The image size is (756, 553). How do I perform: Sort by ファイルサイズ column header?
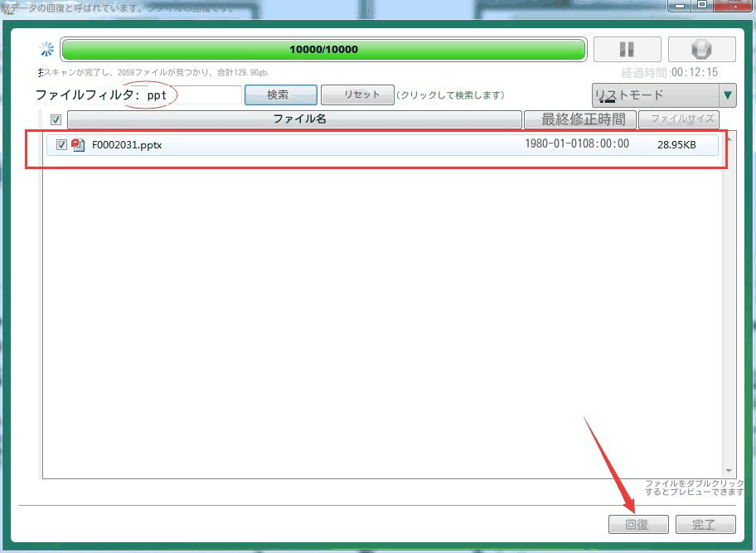click(679, 119)
